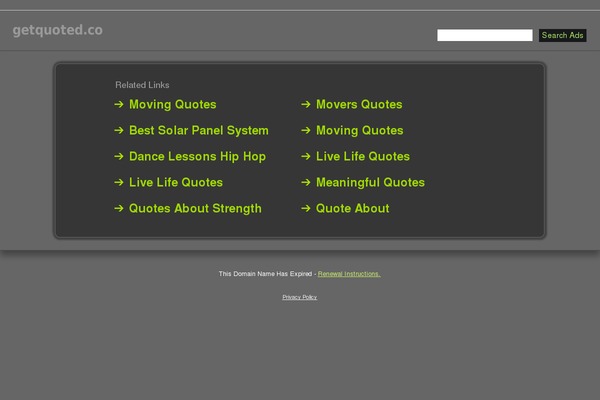Open Moving Quotes link above Best Solar Panel System
Image resolution: width=600 pixels, height=400 pixels.
point(173,104)
